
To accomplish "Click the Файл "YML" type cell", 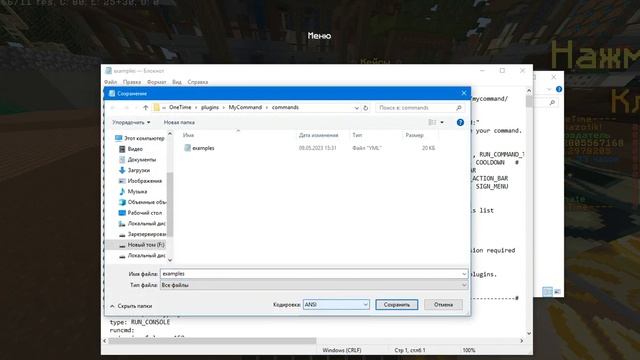I will (x=367, y=148).
